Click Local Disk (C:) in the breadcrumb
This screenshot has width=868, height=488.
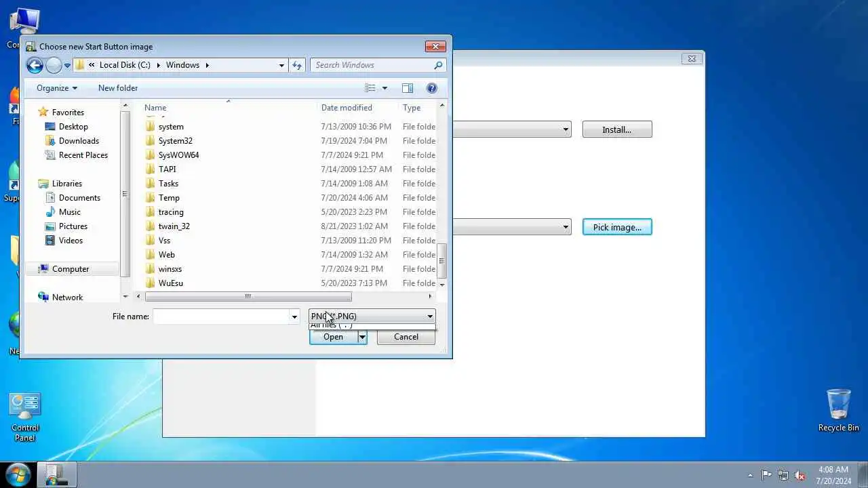point(125,65)
